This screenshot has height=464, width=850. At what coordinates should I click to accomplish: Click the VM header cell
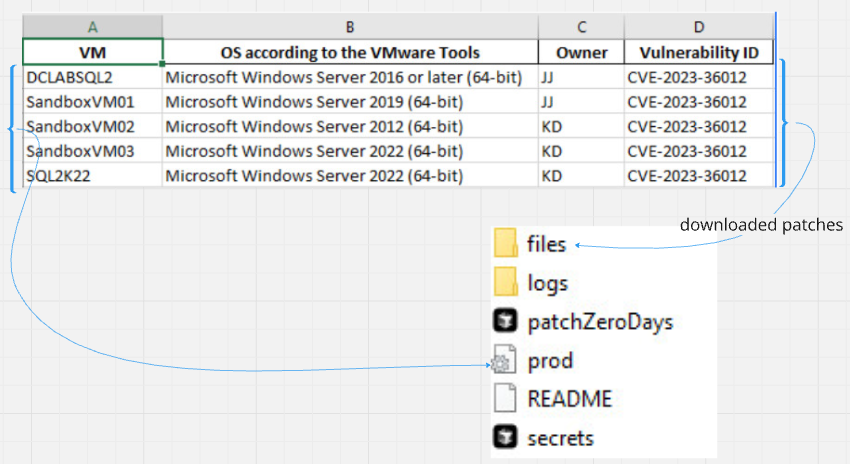click(92, 52)
